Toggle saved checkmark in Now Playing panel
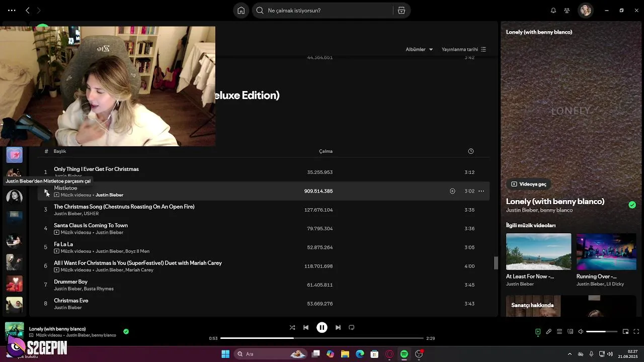644x362 pixels. click(x=632, y=205)
